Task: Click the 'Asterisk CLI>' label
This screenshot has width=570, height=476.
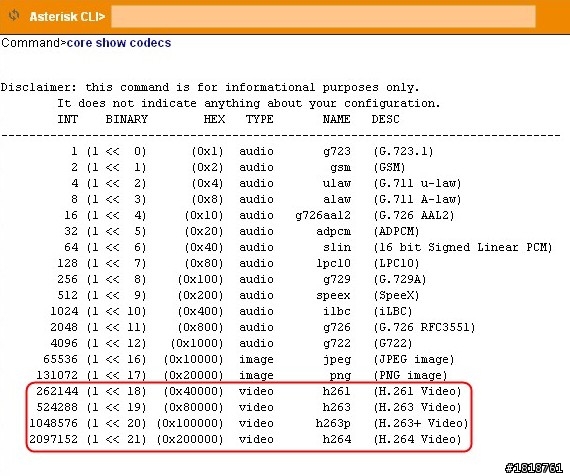Action: coord(67,17)
